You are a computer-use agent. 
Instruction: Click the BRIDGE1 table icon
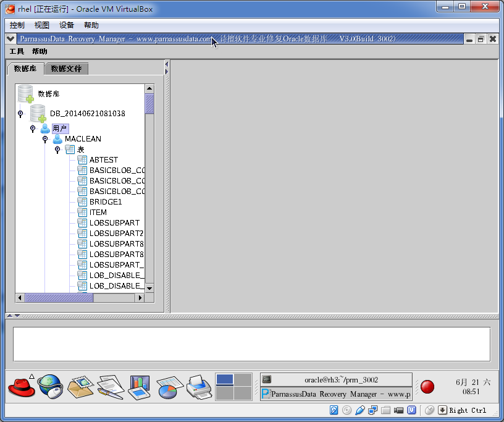pyautogui.click(x=82, y=202)
